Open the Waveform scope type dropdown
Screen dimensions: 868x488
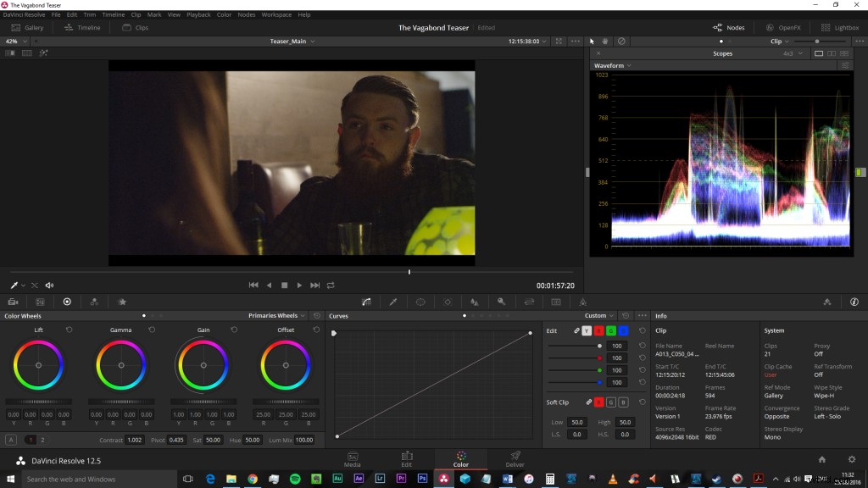[x=612, y=65]
